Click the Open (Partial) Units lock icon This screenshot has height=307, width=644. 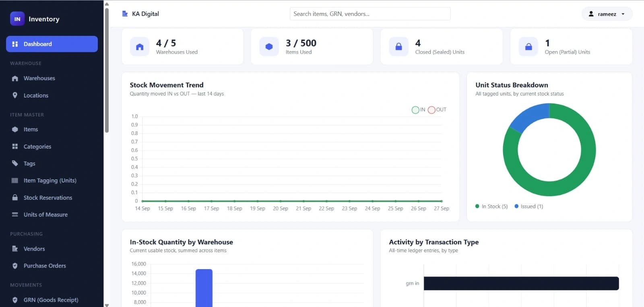pos(528,47)
